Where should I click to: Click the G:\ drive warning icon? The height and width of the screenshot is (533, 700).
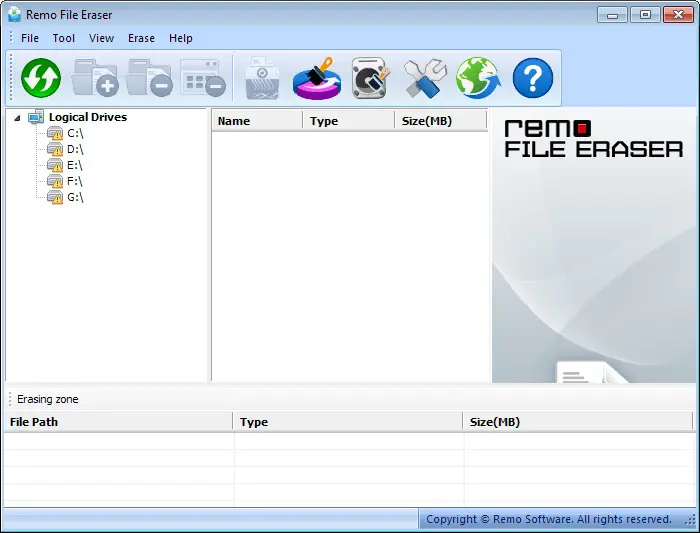55,197
